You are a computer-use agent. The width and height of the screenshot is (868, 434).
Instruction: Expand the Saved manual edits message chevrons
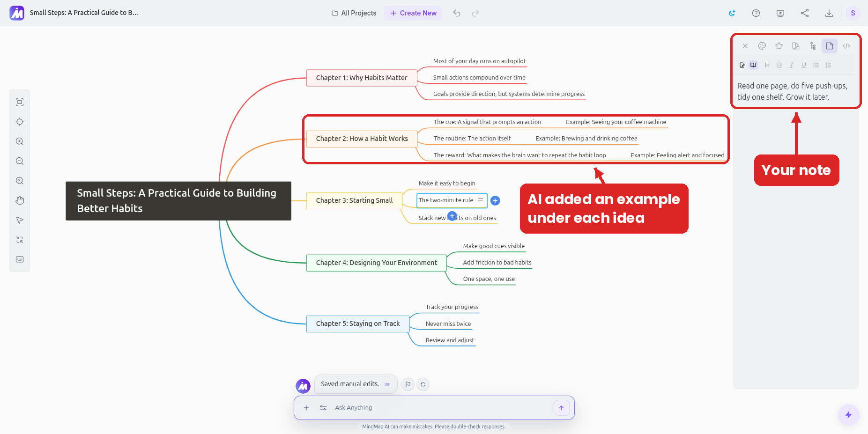[387, 384]
